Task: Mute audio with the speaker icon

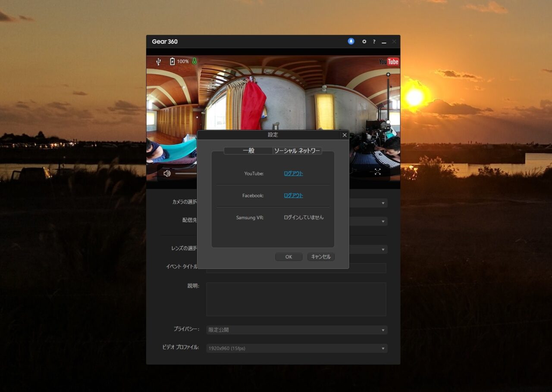Action: click(167, 173)
